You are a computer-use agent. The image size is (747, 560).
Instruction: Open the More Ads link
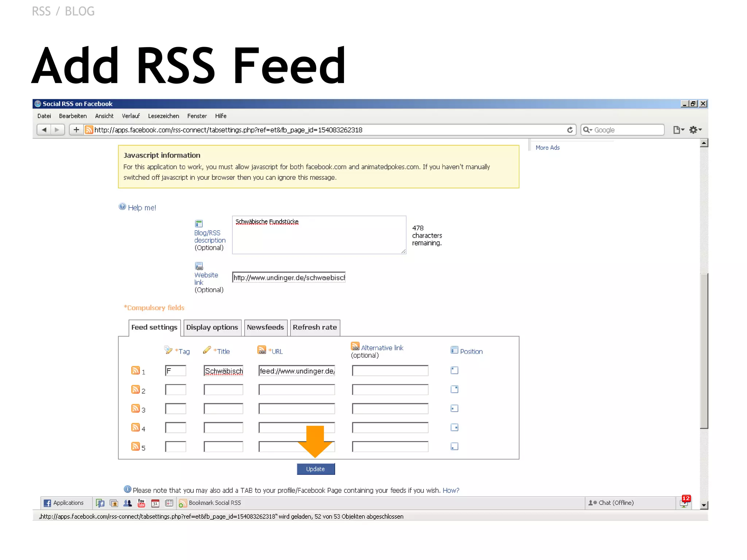click(x=547, y=148)
